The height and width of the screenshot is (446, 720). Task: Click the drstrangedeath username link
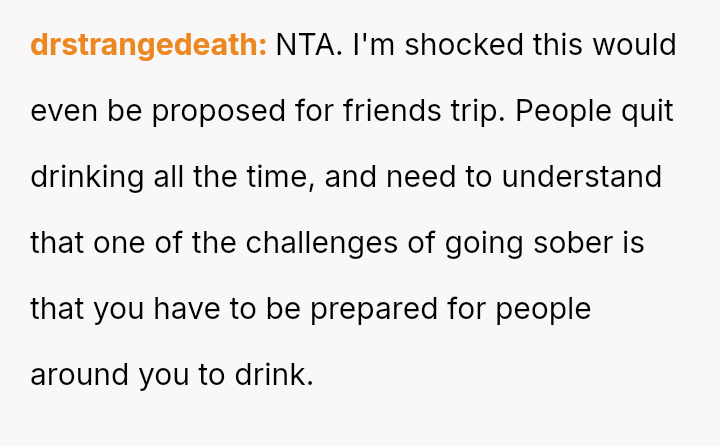tap(148, 45)
